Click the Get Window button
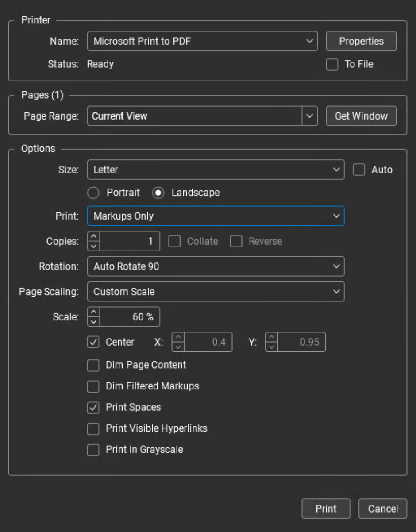This screenshot has width=416, height=532. coord(361,116)
